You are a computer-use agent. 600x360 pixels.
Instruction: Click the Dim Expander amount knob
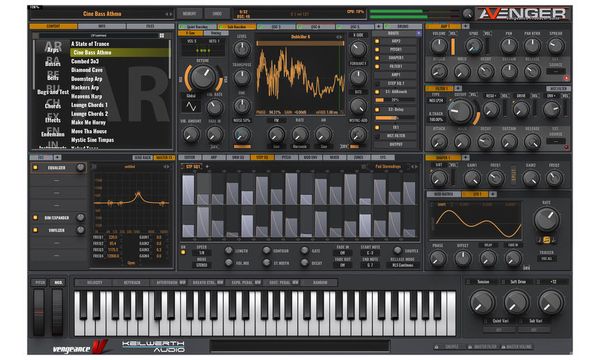coord(80,218)
